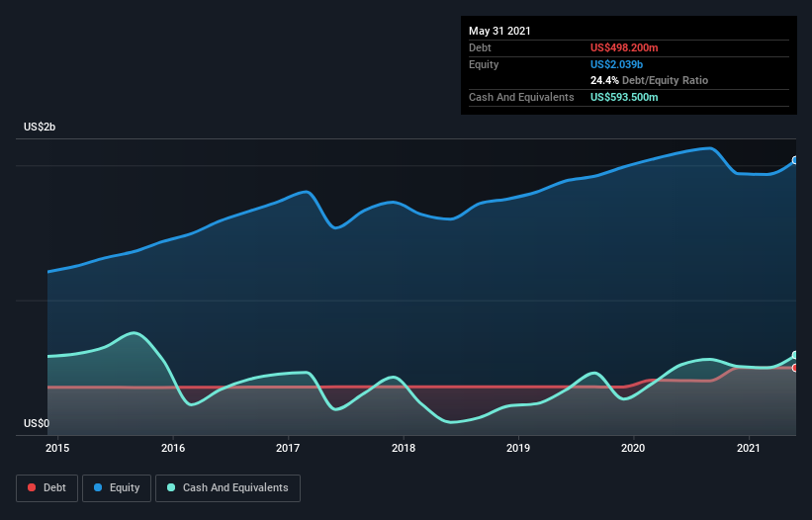Click the 2018 x-axis label
The height and width of the screenshot is (520, 812).
click(x=404, y=448)
